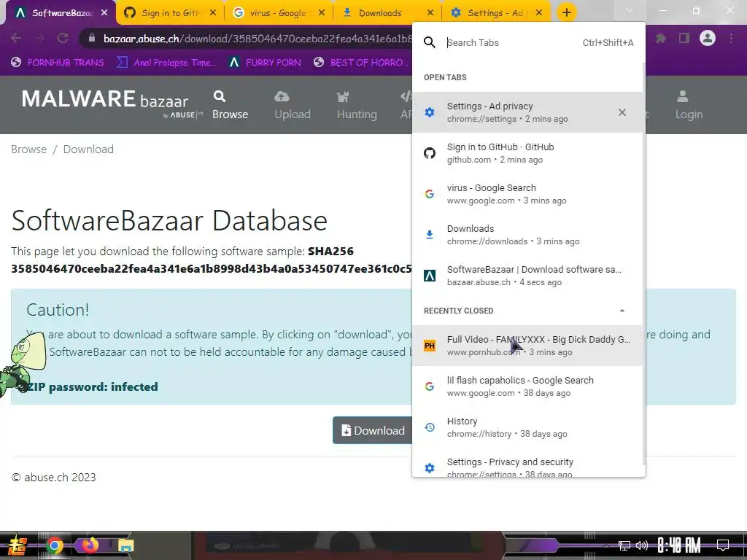Open the BEST OF HORRO... bookmark
The image size is (747, 560).
click(362, 63)
